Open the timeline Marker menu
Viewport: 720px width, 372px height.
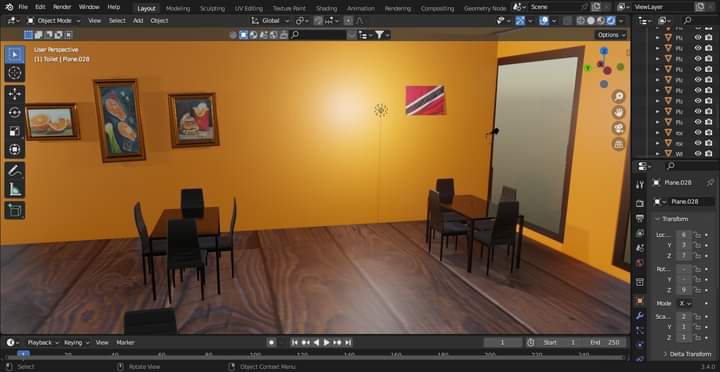point(125,343)
